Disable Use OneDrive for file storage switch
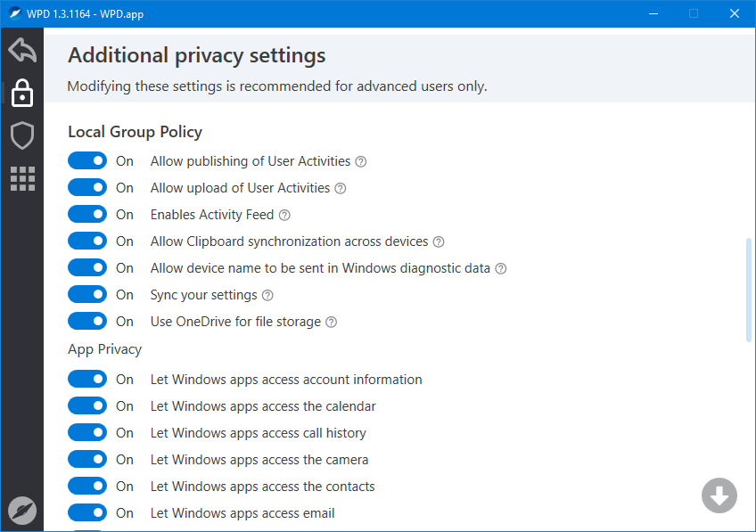This screenshot has height=532, width=756. 87,322
